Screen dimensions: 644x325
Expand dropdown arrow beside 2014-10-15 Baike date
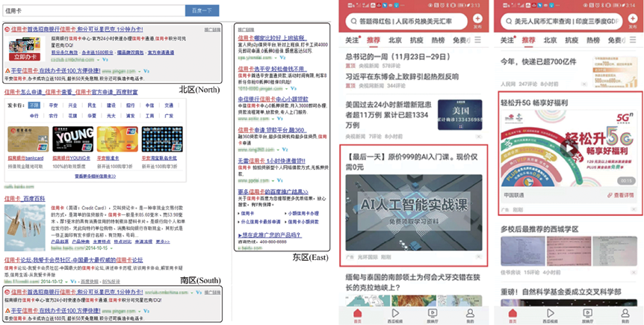(111, 249)
